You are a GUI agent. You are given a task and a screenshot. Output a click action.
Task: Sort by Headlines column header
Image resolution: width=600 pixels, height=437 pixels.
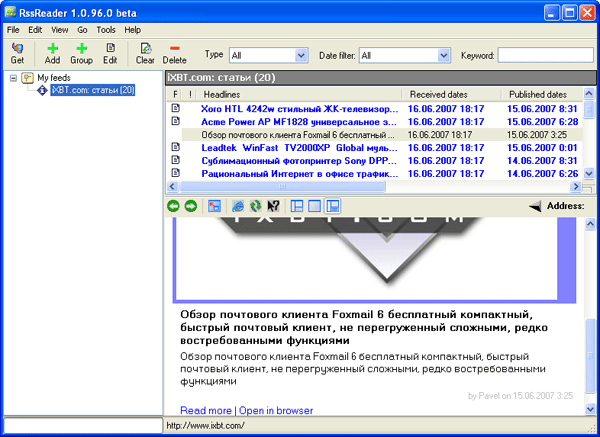point(300,94)
